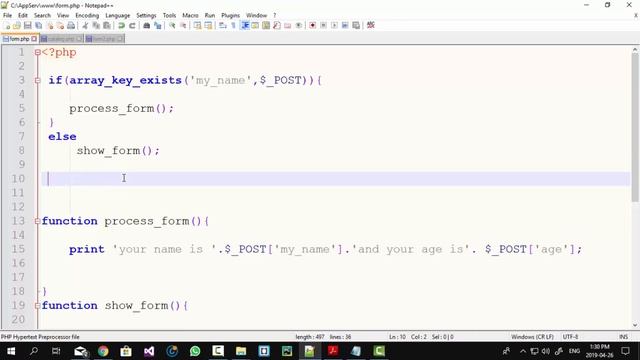Click the Paste toolbar icon
Screen dimensions: 640x360
coord(107,25)
